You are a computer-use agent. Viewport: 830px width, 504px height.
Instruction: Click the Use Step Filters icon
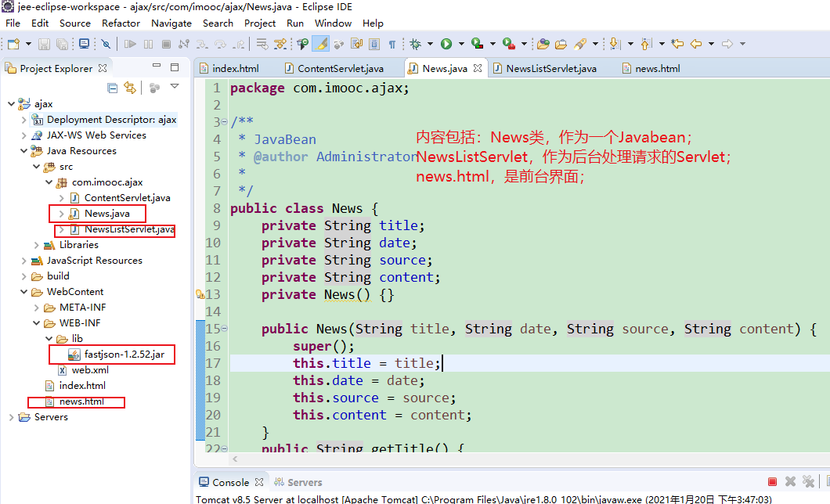click(x=280, y=44)
